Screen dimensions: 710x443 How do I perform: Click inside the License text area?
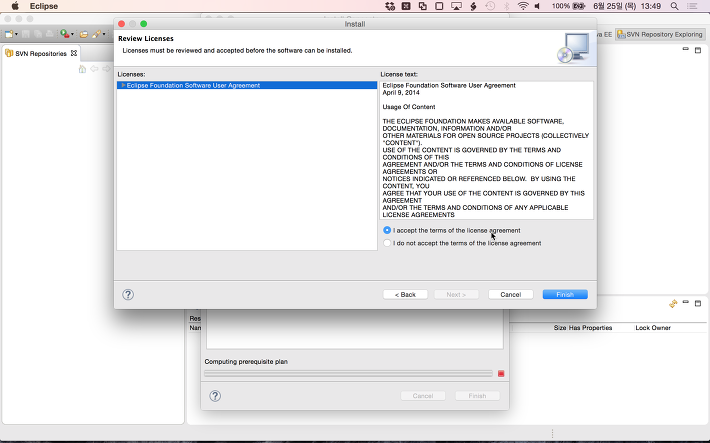487,150
